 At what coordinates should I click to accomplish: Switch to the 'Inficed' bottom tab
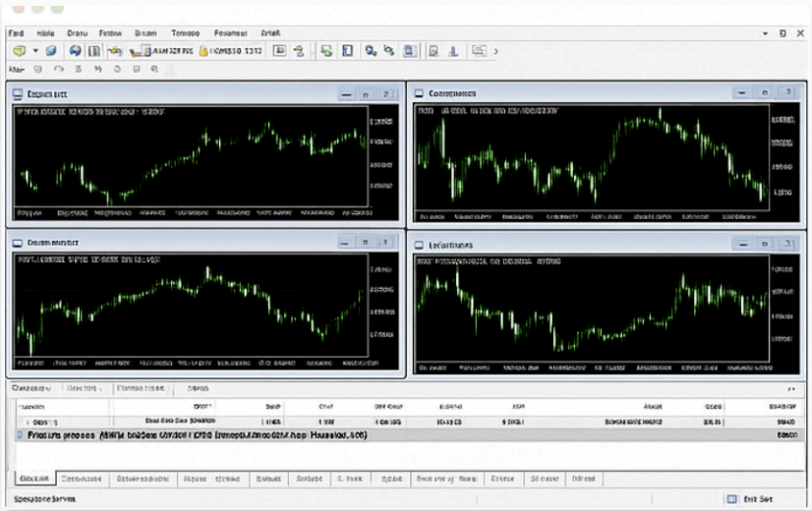tap(582, 480)
